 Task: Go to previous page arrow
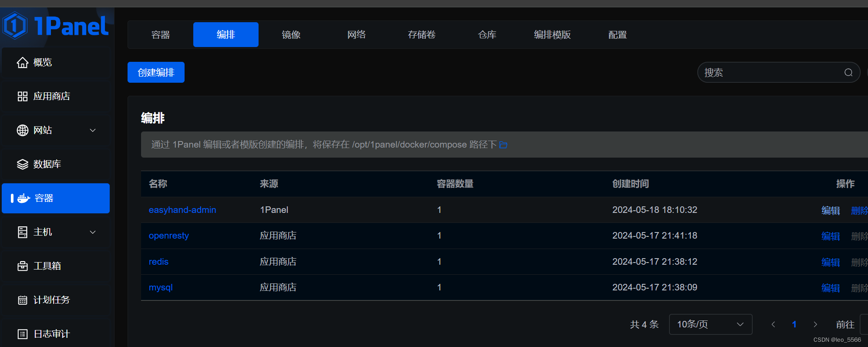click(773, 324)
